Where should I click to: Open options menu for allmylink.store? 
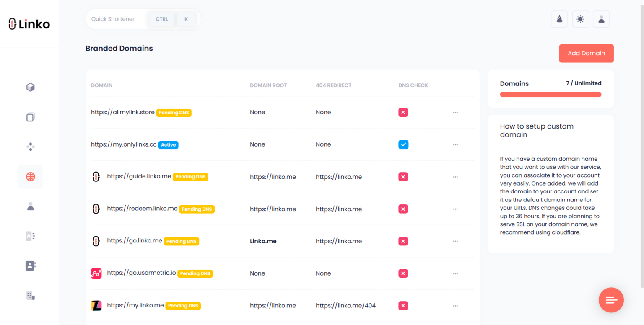click(455, 112)
